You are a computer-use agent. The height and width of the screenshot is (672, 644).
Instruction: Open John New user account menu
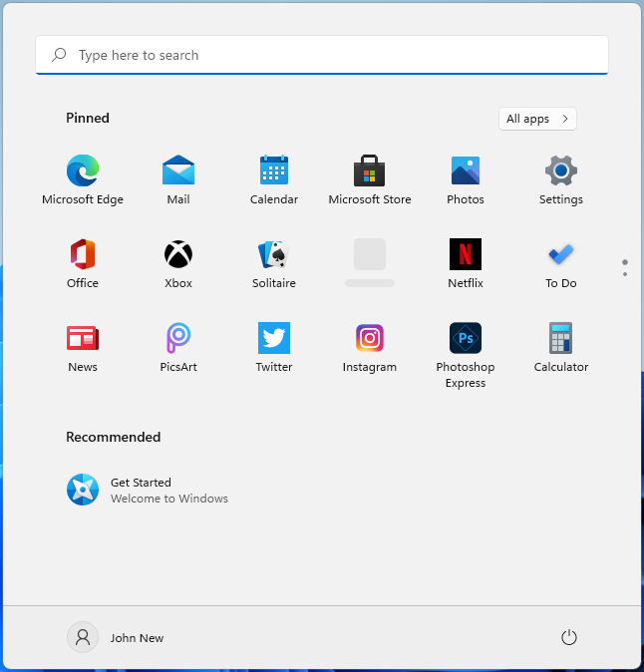click(x=116, y=637)
